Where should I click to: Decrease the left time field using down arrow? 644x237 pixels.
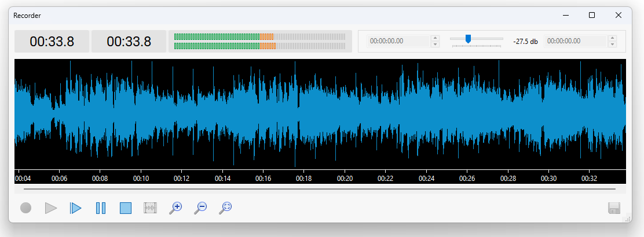[x=436, y=45]
